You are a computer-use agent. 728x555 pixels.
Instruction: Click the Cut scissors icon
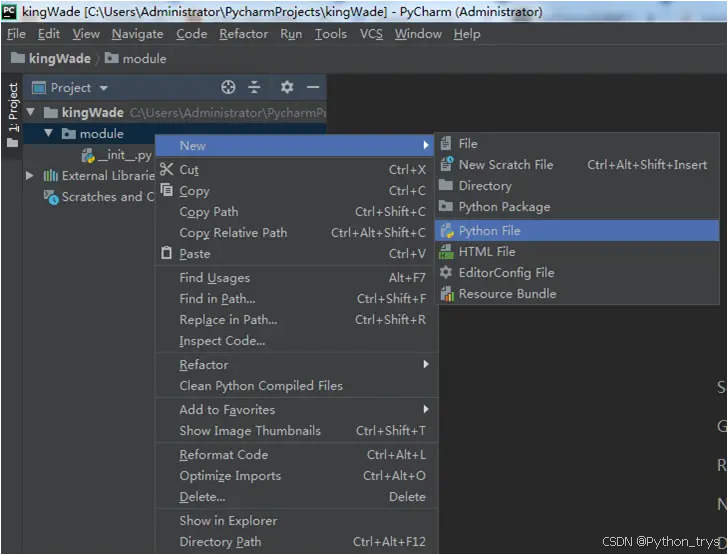pos(167,169)
